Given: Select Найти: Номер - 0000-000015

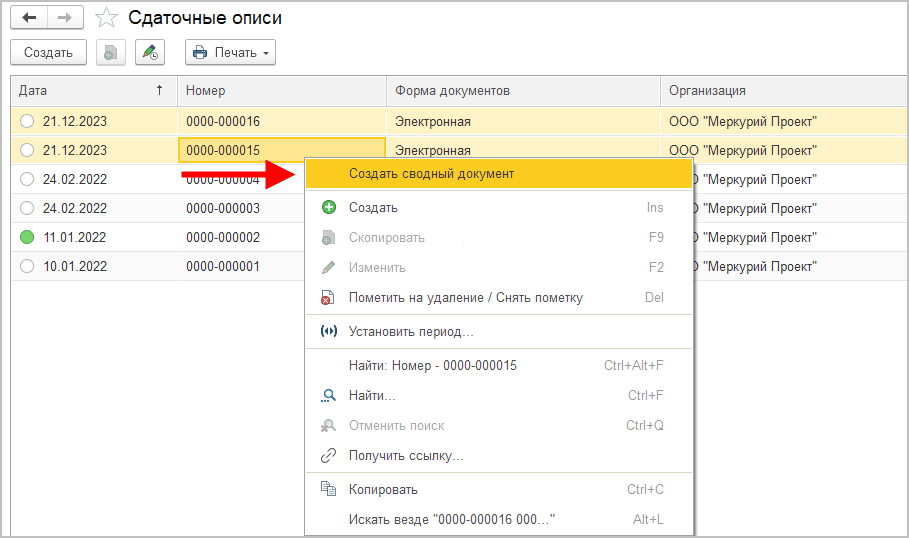Looking at the screenshot, I should tap(432, 366).
